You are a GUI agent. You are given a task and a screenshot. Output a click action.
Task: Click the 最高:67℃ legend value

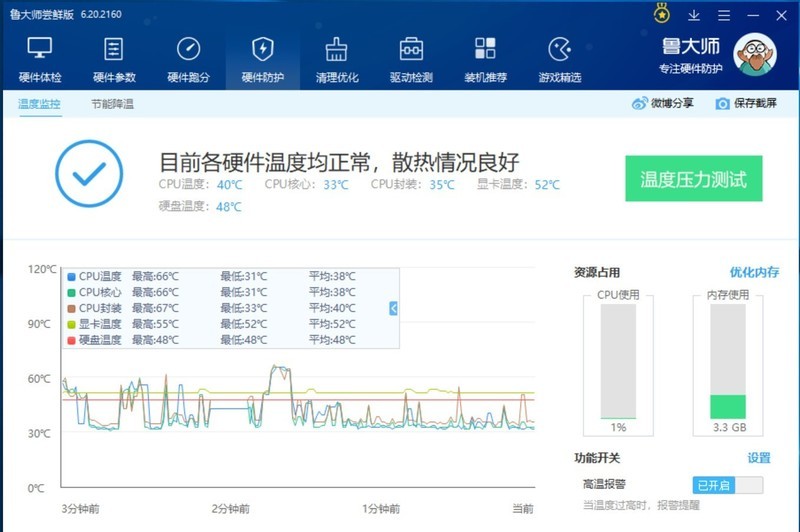[x=156, y=308]
